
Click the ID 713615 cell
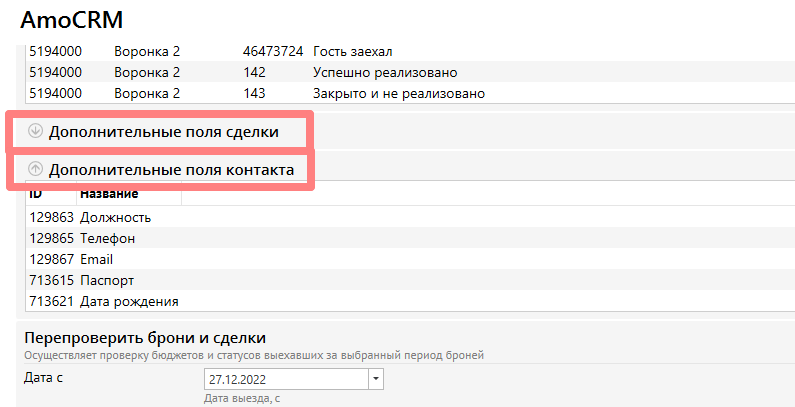(x=52, y=280)
